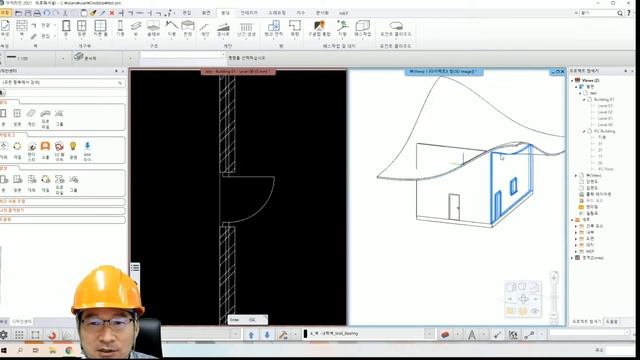Select the Roof tool in the ribbon
Image resolution: width=640 pixels, height=360 pixels.
171,29
